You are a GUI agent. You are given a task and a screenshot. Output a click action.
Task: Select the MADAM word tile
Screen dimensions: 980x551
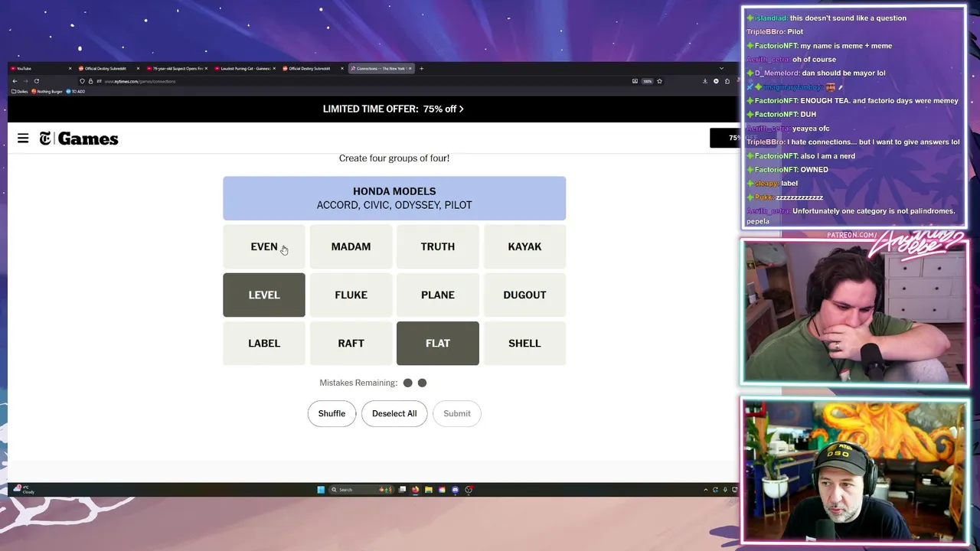pos(351,246)
